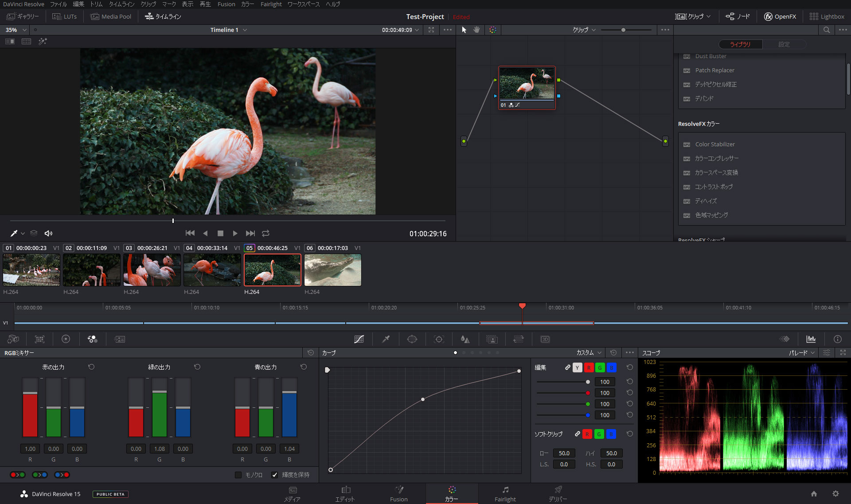This screenshot has height=504, width=851.
Task: Toggle the OpenFX panel
Action: (780, 16)
